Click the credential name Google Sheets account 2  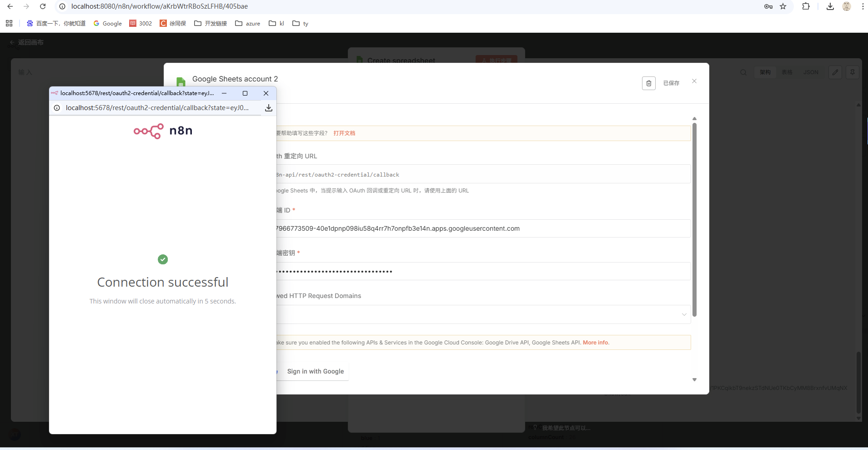pyautogui.click(x=235, y=79)
